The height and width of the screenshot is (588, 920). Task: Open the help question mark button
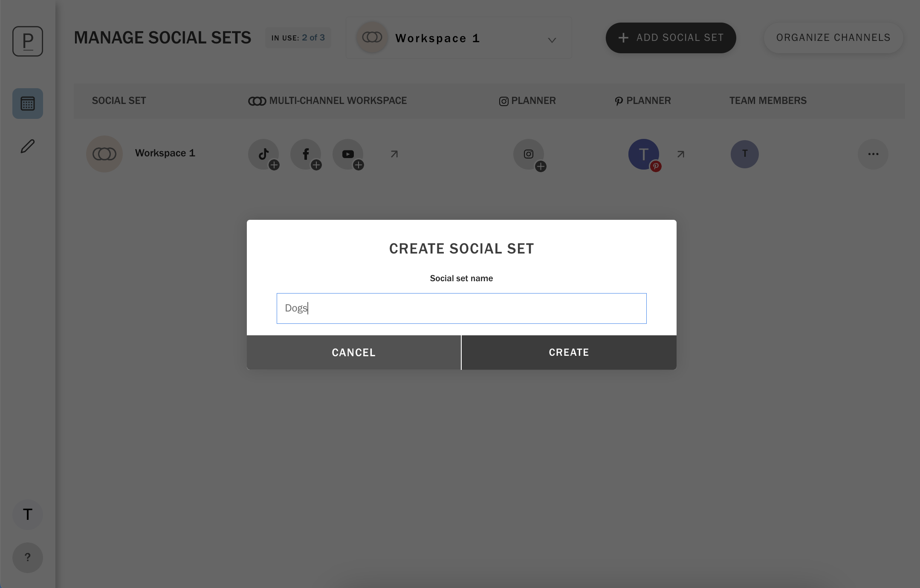[28, 557]
